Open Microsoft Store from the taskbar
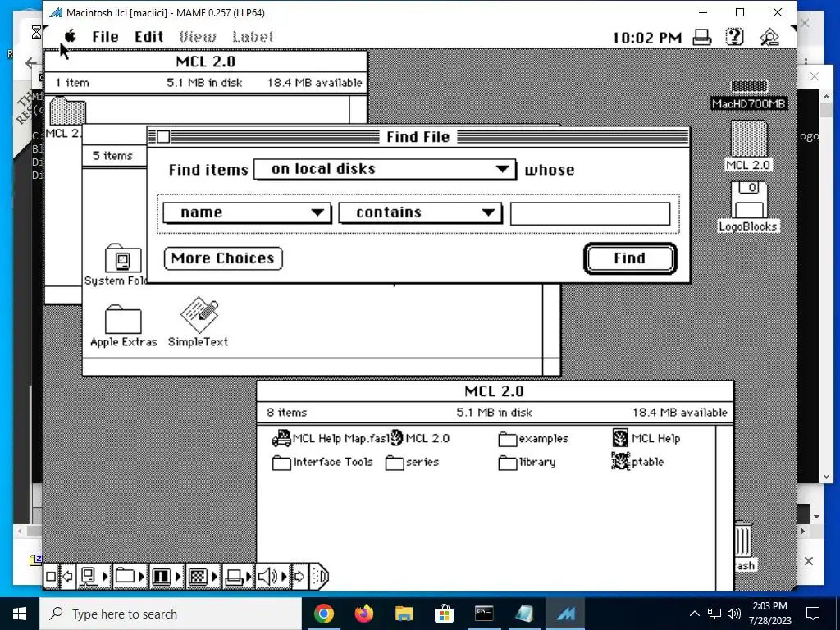Screen dimensions: 840x630 coord(444,614)
